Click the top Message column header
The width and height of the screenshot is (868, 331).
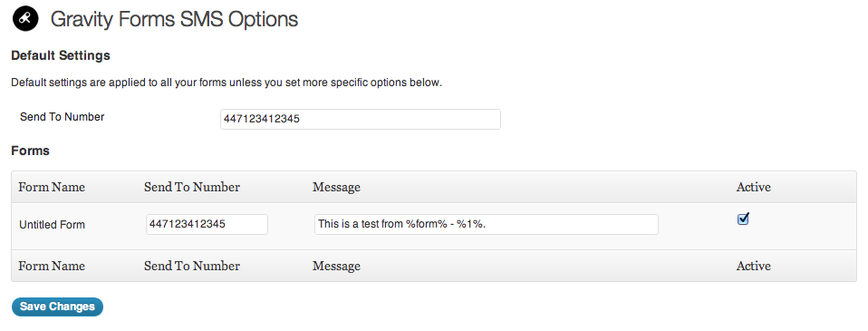336,188
